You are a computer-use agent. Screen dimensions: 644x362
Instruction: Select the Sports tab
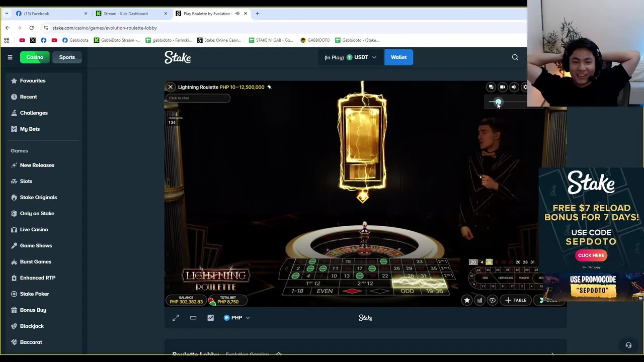(x=67, y=57)
